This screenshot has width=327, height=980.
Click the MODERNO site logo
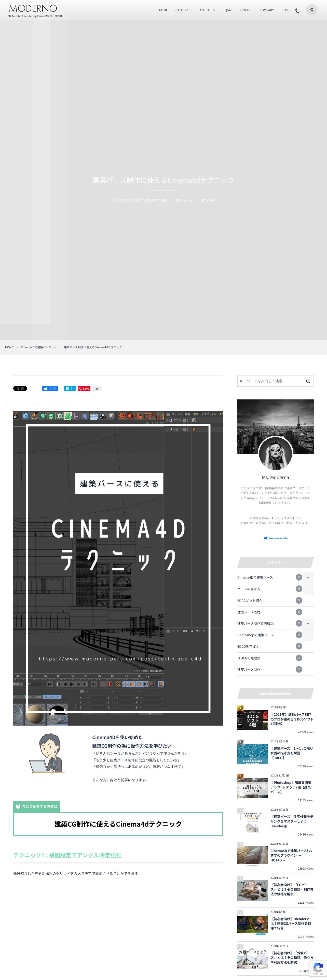pyautogui.click(x=33, y=8)
